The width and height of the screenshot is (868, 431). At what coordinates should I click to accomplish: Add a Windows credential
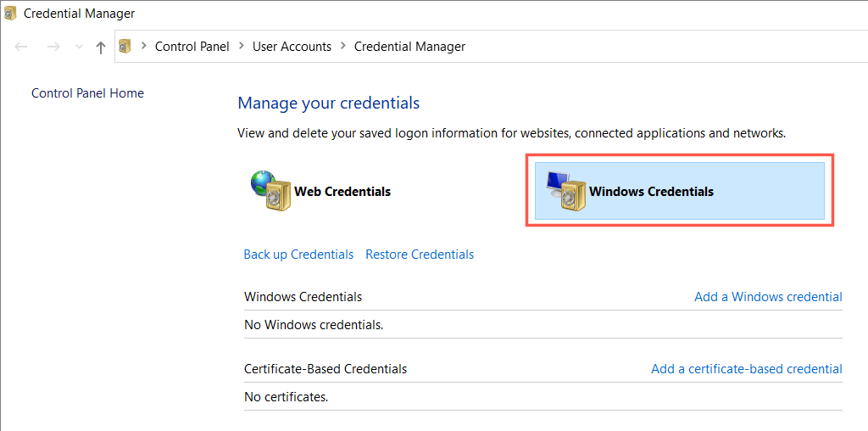[768, 297]
